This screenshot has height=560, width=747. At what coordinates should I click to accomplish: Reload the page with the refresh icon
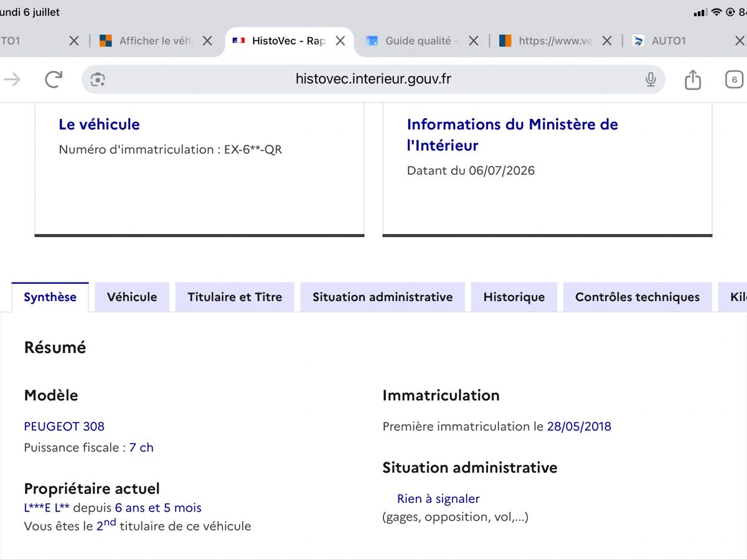tap(54, 79)
